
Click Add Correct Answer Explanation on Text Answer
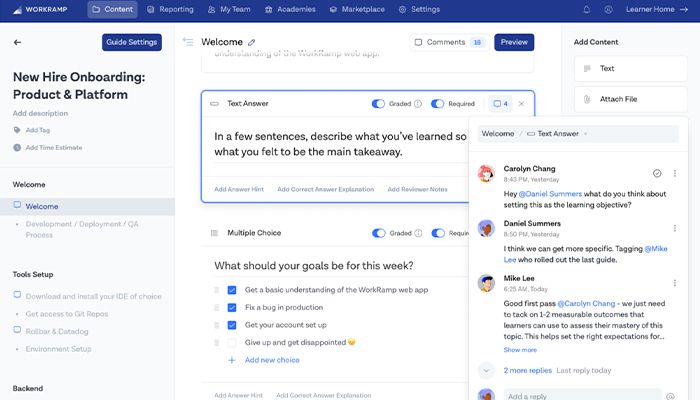pos(325,189)
